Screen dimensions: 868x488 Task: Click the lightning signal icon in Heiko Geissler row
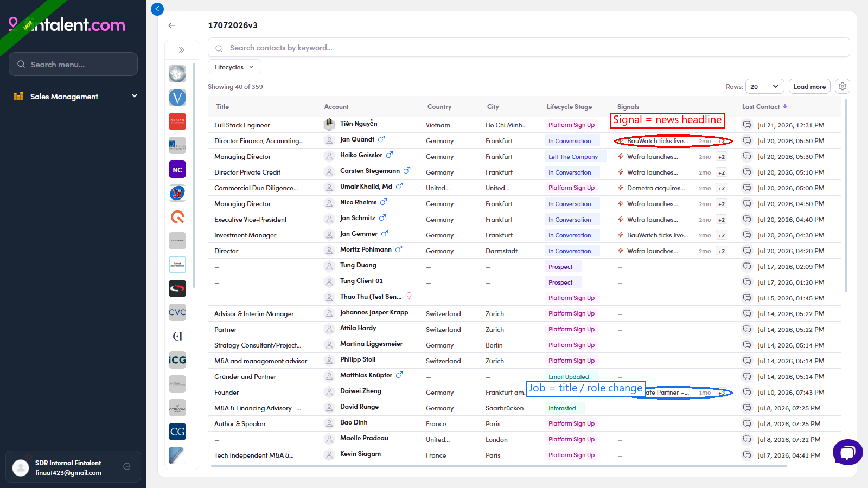[x=621, y=157]
